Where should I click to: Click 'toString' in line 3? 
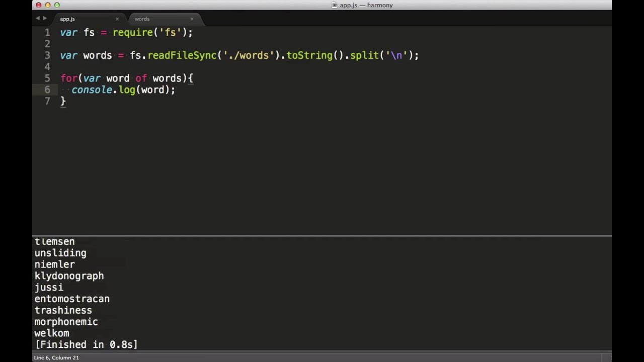click(x=309, y=56)
